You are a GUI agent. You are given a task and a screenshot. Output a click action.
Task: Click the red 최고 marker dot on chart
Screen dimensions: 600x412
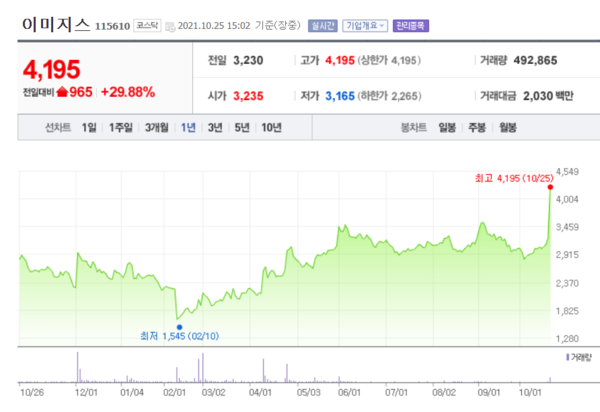click(550, 187)
